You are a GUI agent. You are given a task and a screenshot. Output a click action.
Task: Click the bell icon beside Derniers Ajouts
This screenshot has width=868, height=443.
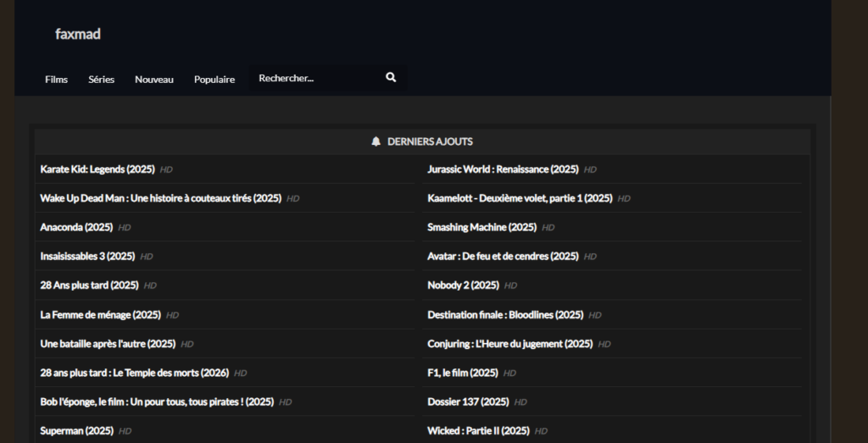click(x=376, y=141)
